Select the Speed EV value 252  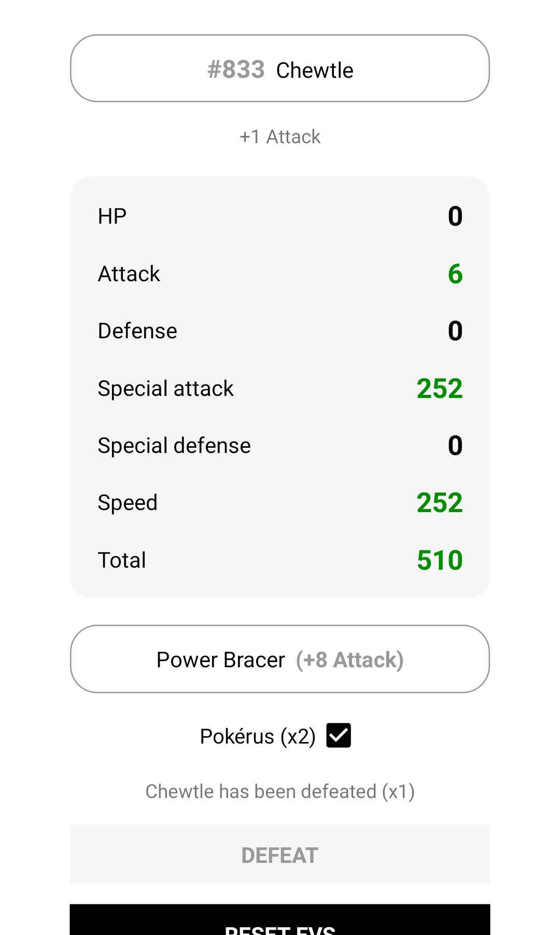[439, 503]
